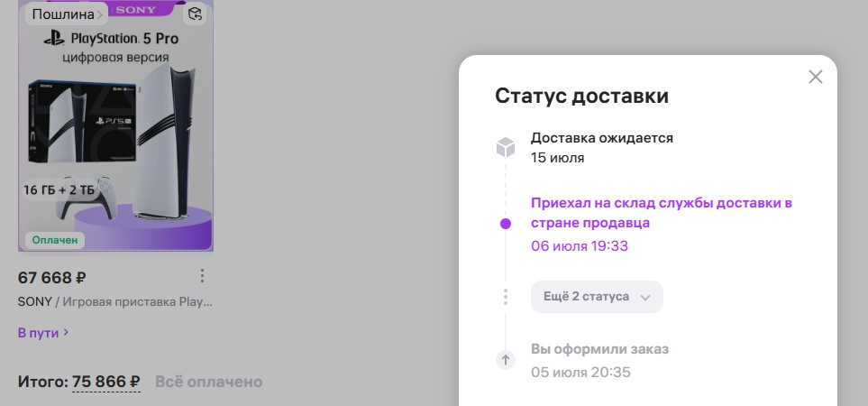Click the total price 75 866 ₽
Viewport: 868px width, 406px height.
105,382
